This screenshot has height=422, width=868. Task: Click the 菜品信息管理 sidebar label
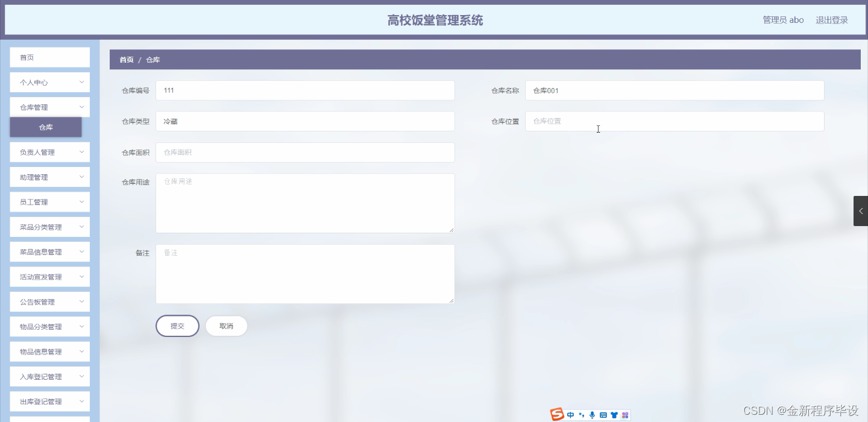click(41, 252)
